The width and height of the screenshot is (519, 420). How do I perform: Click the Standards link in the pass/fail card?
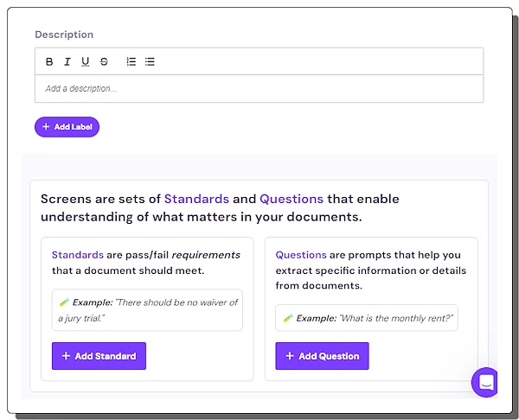(77, 255)
